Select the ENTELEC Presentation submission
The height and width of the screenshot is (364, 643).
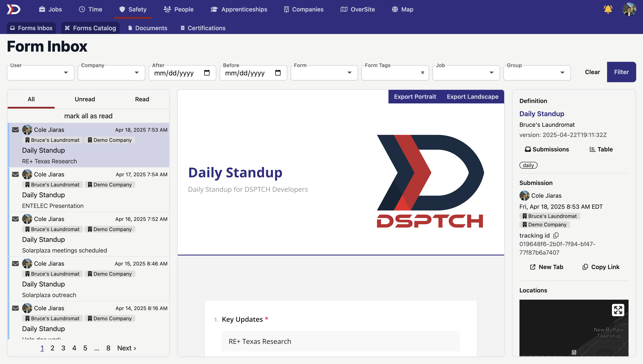coord(89,189)
